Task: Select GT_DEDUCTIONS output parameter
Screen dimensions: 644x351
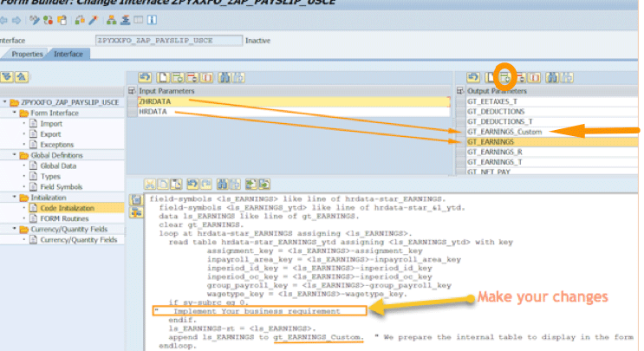Action: tap(551, 112)
